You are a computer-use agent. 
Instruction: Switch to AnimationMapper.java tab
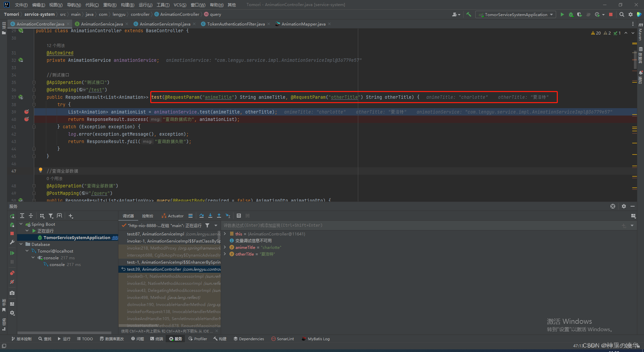click(x=303, y=24)
